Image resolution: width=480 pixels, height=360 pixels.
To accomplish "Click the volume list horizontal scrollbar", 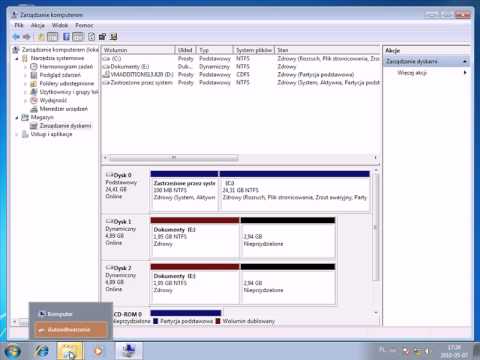I will (174, 157).
